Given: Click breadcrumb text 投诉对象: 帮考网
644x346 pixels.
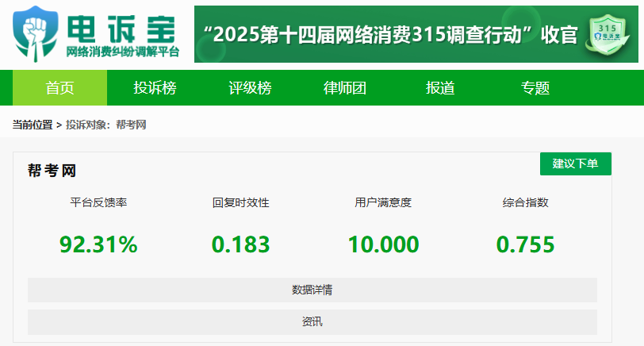Looking at the screenshot, I should coord(106,125).
